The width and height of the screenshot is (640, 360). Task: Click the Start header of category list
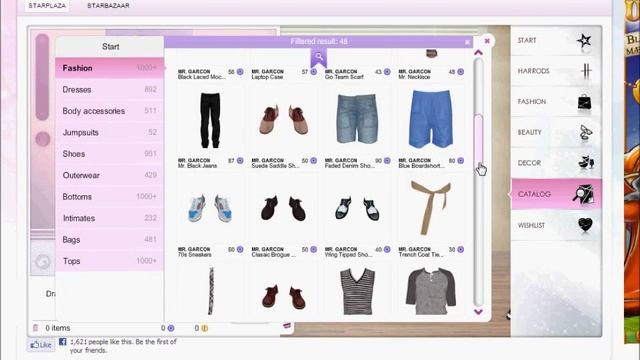pyautogui.click(x=110, y=47)
